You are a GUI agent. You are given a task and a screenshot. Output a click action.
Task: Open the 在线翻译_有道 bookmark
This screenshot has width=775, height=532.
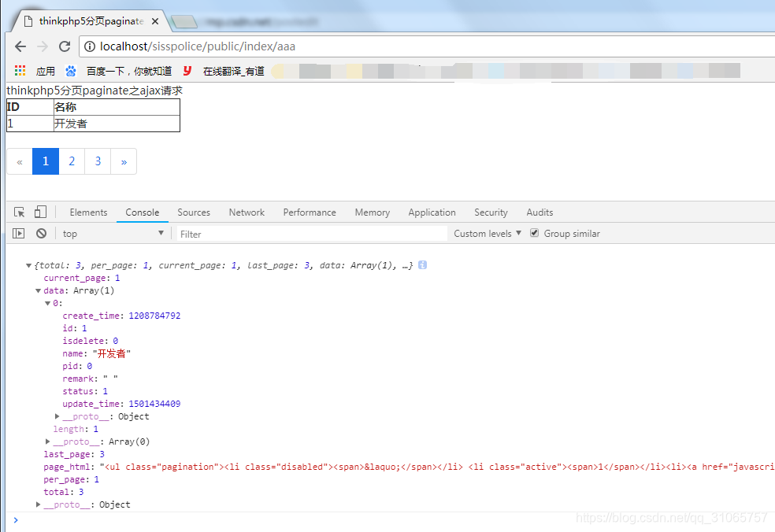click(234, 71)
